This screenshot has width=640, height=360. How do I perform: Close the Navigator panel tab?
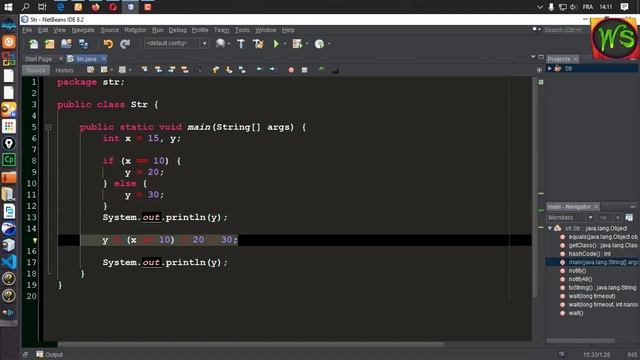[596, 207]
